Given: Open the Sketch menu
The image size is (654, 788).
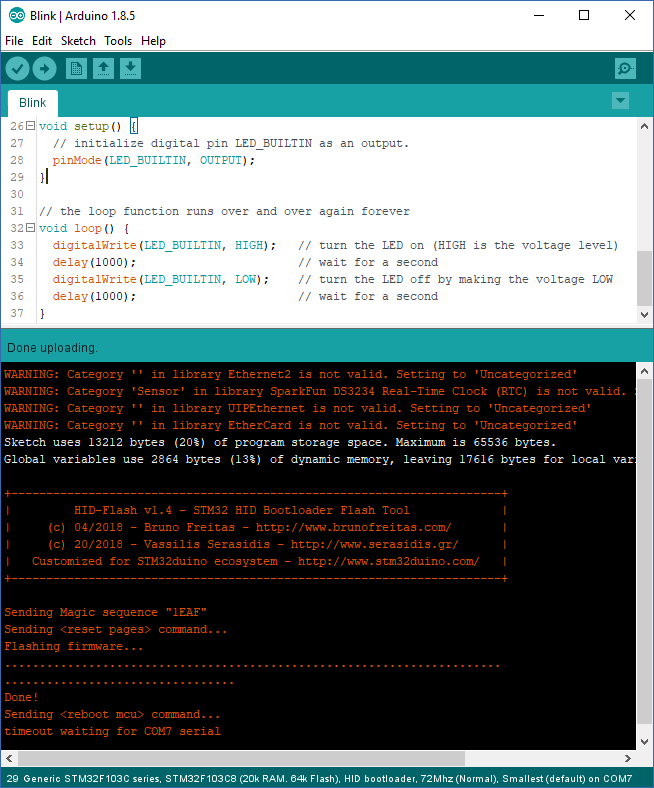Looking at the screenshot, I should (78, 41).
